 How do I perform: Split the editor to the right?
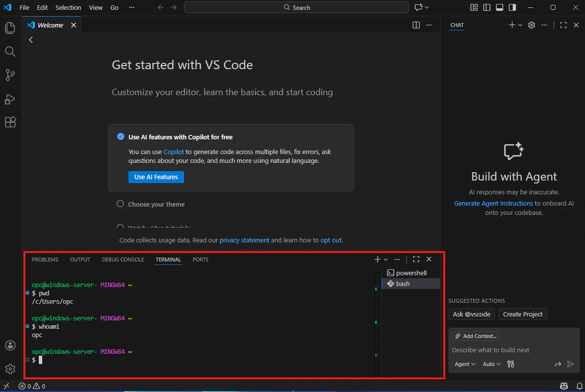click(416, 25)
